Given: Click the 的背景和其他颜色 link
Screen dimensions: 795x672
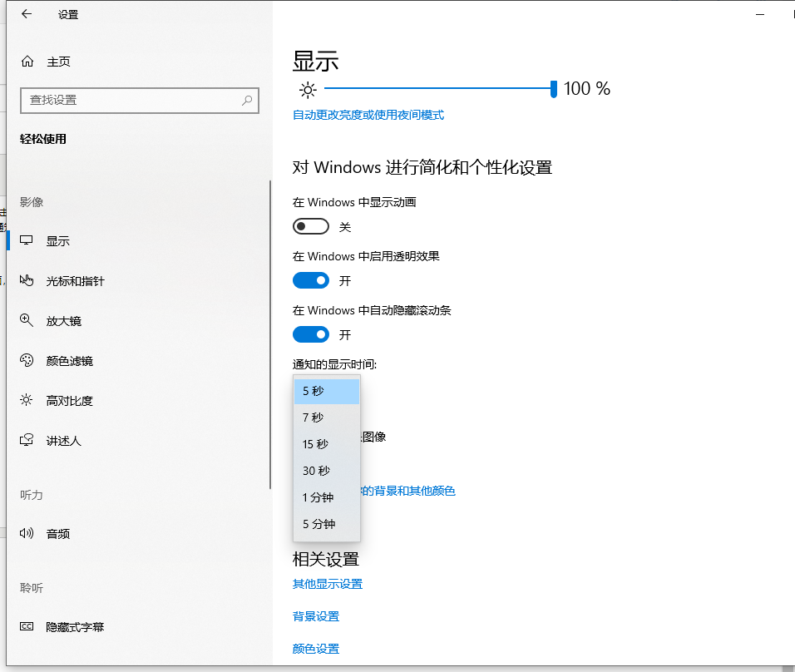Looking at the screenshot, I should 408,491.
